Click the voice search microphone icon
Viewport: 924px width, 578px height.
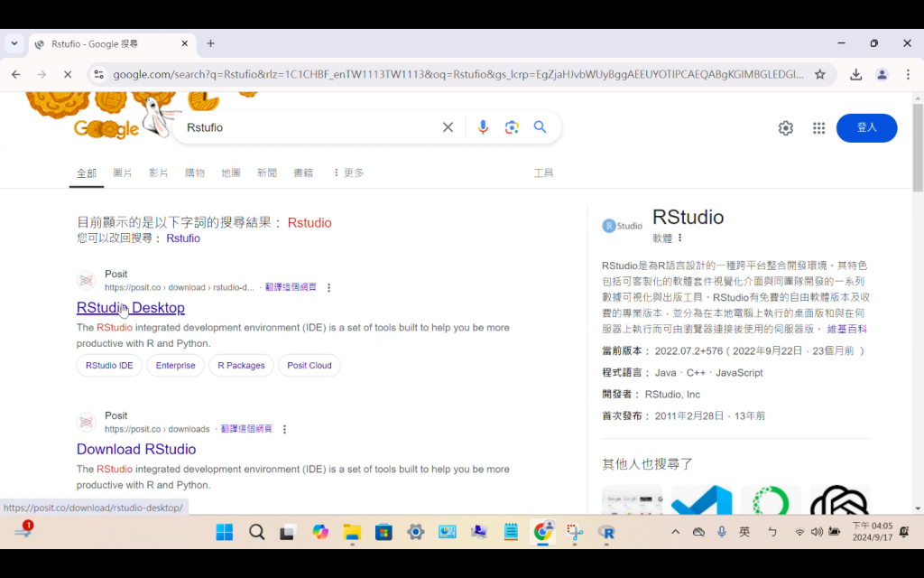[x=483, y=127]
